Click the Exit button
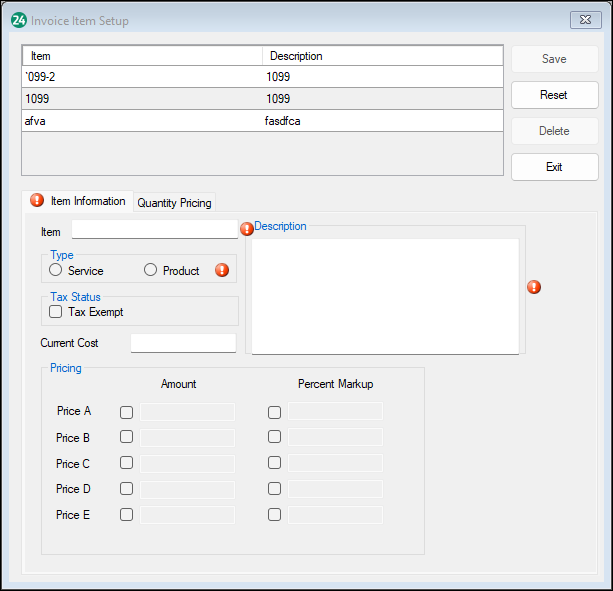613x591 pixels. coord(554,167)
